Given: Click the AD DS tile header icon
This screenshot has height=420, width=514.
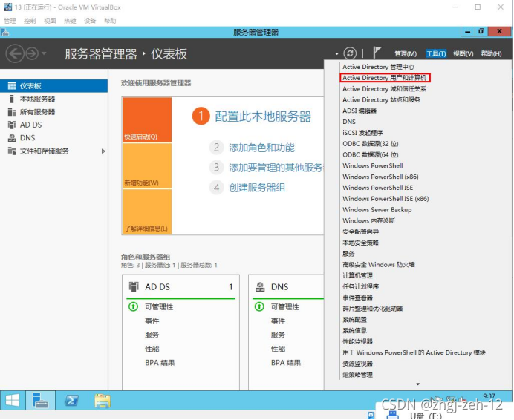Looking at the screenshot, I should [x=134, y=287].
